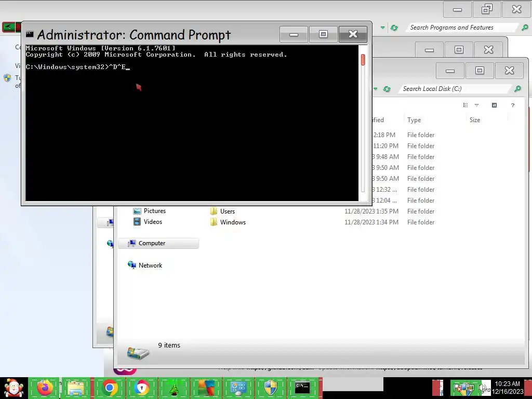Open the security shield taskbar icon
Image resolution: width=532 pixels, height=399 pixels.
[270, 388]
